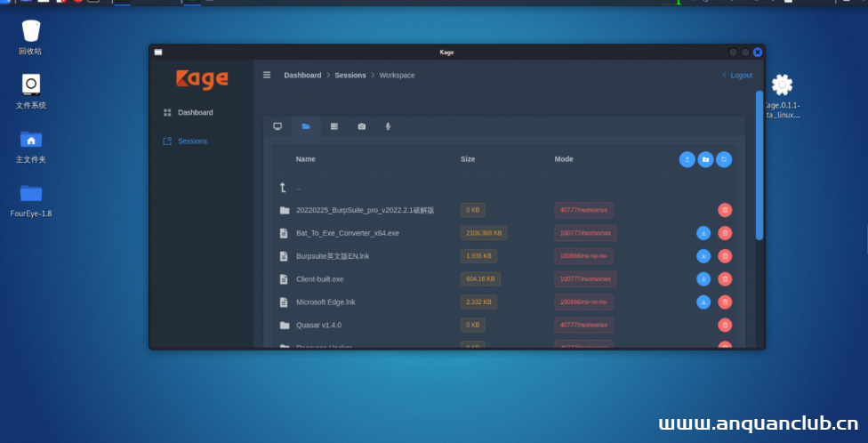
Task: Toggle the sidebar hamburger menu
Action: coord(267,75)
